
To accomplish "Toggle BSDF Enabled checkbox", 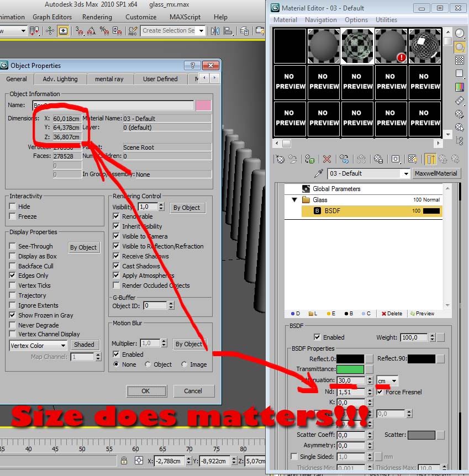I will click(x=317, y=337).
